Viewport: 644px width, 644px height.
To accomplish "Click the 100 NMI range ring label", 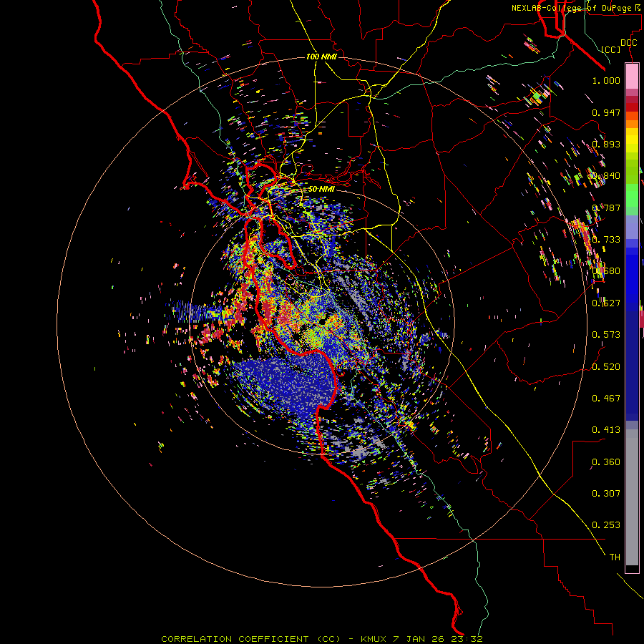I will [321, 57].
